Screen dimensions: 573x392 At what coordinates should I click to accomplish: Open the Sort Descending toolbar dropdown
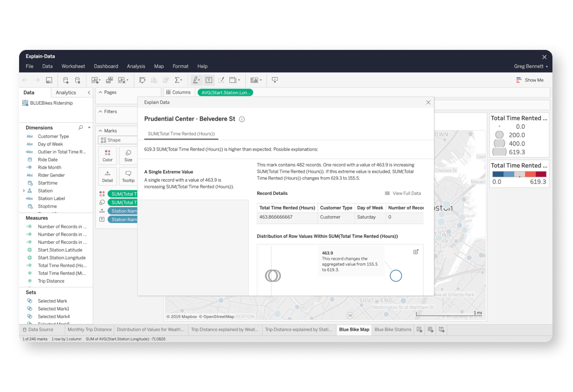pos(167,79)
